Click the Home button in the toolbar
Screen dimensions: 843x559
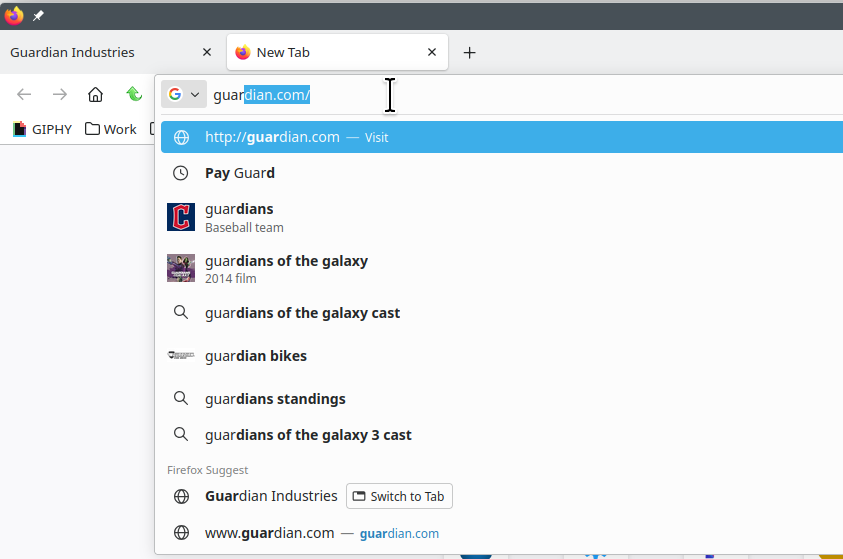pos(95,95)
